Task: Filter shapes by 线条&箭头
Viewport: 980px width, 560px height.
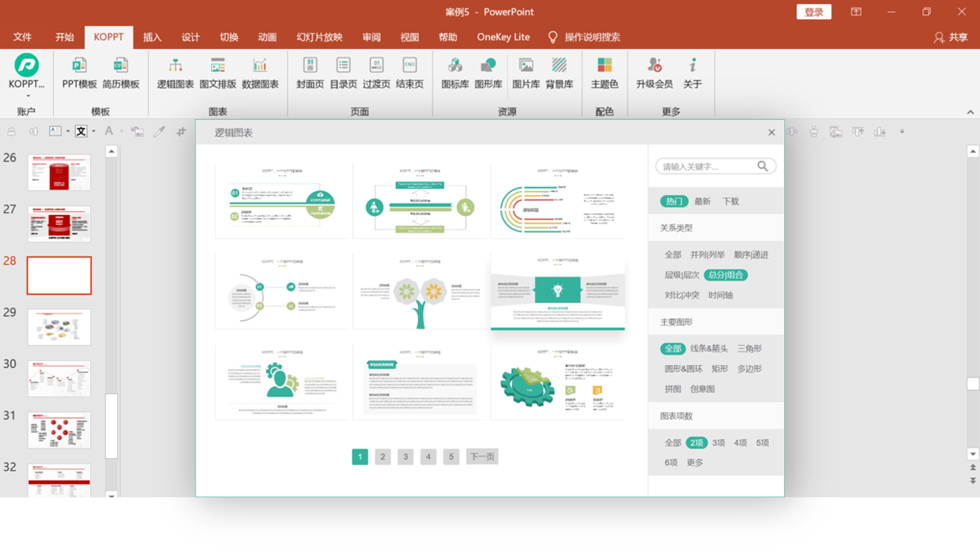Action: point(709,348)
